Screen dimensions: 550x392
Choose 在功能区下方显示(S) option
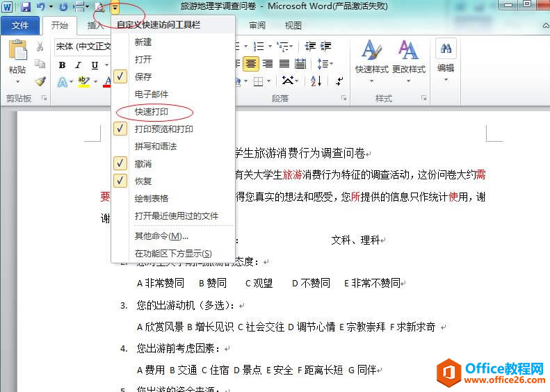point(173,253)
